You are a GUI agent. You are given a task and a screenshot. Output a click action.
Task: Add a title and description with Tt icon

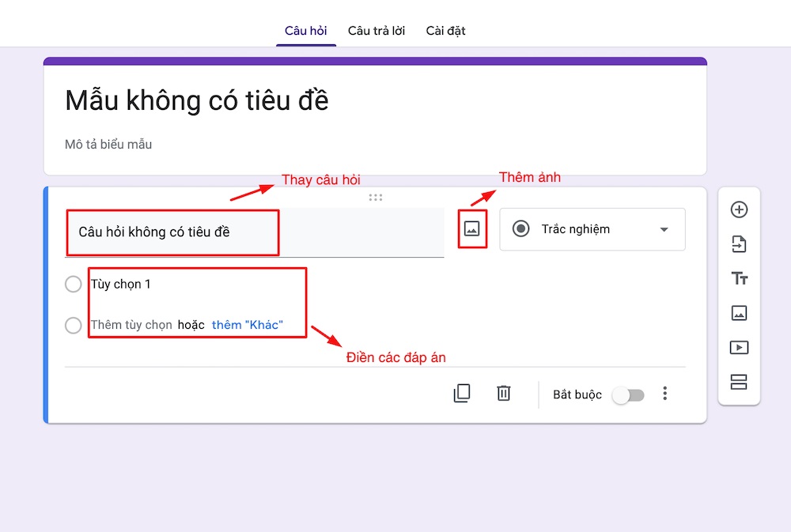(x=739, y=278)
